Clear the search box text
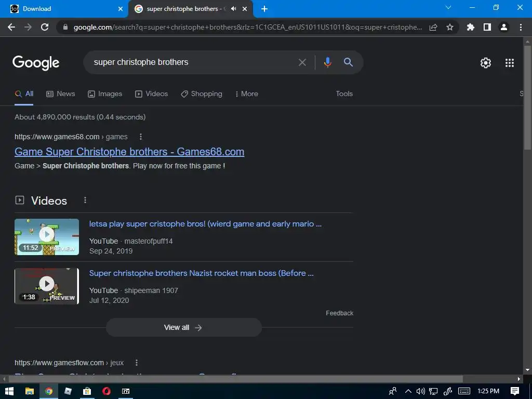532x399 pixels. point(302,62)
